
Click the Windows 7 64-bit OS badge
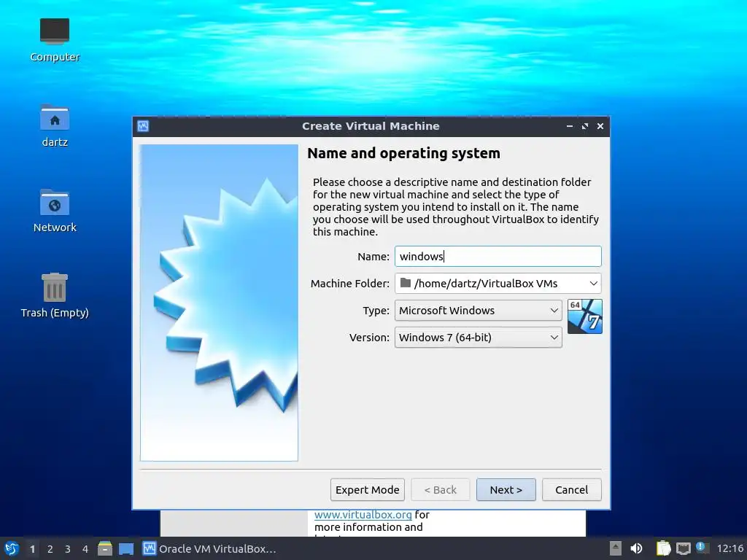click(x=584, y=316)
